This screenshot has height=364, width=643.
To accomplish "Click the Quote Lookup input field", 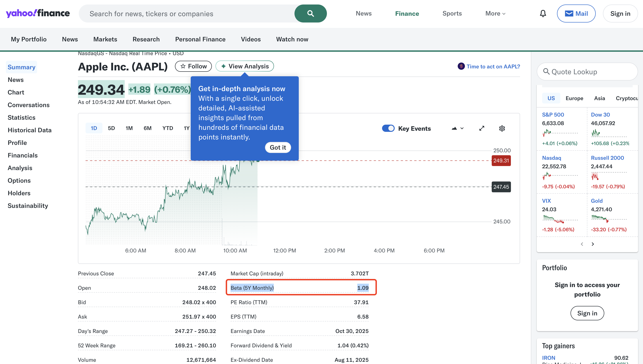I will coord(587,72).
